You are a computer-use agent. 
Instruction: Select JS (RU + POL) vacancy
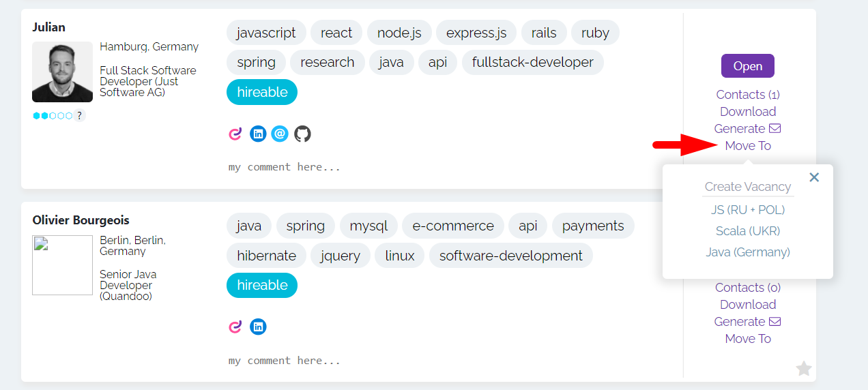tap(748, 210)
